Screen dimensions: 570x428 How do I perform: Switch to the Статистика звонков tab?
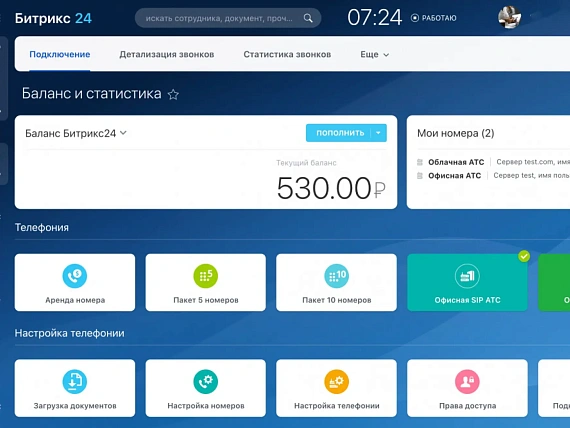287,55
